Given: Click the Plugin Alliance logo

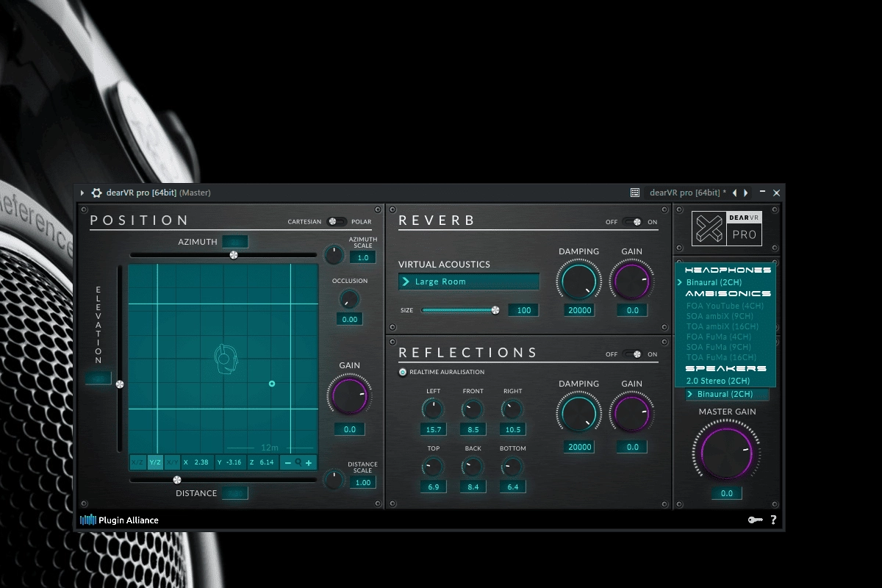Looking at the screenshot, I should (x=119, y=520).
